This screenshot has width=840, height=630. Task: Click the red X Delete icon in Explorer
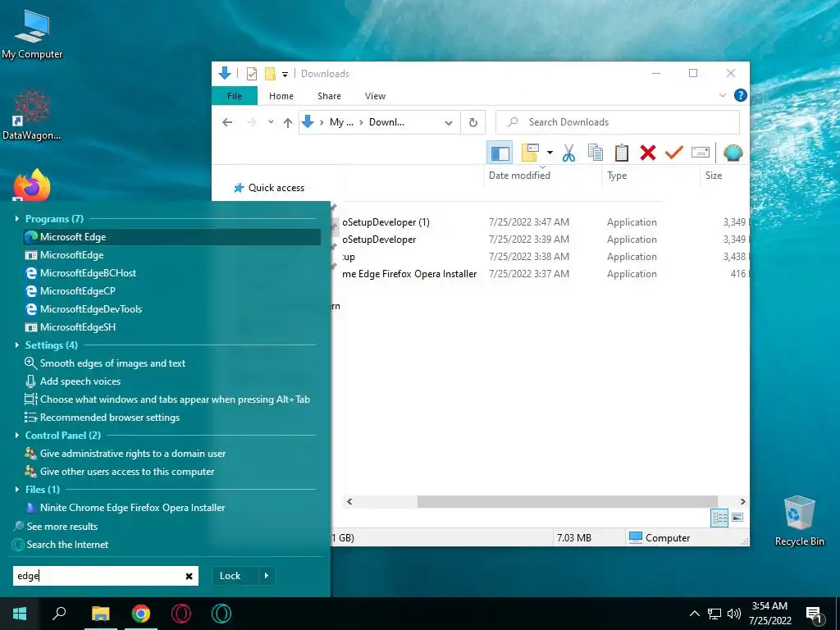tap(648, 153)
